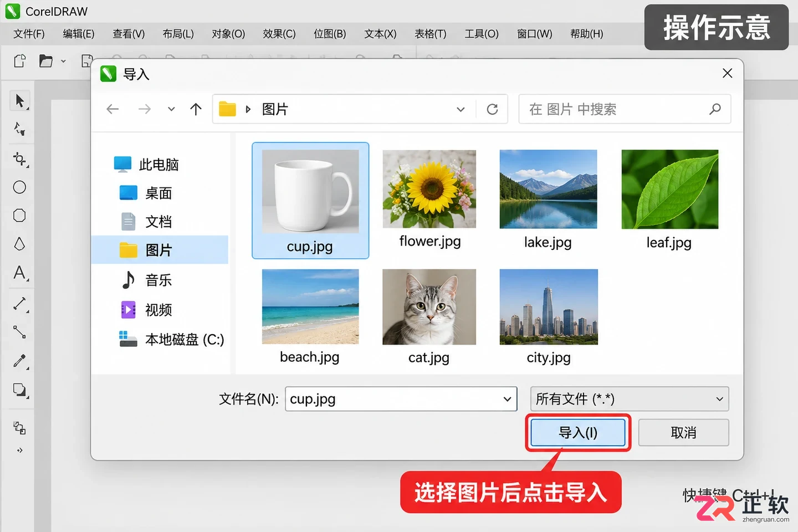
Task: Open the 文件(F) menu
Action: tap(29, 34)
